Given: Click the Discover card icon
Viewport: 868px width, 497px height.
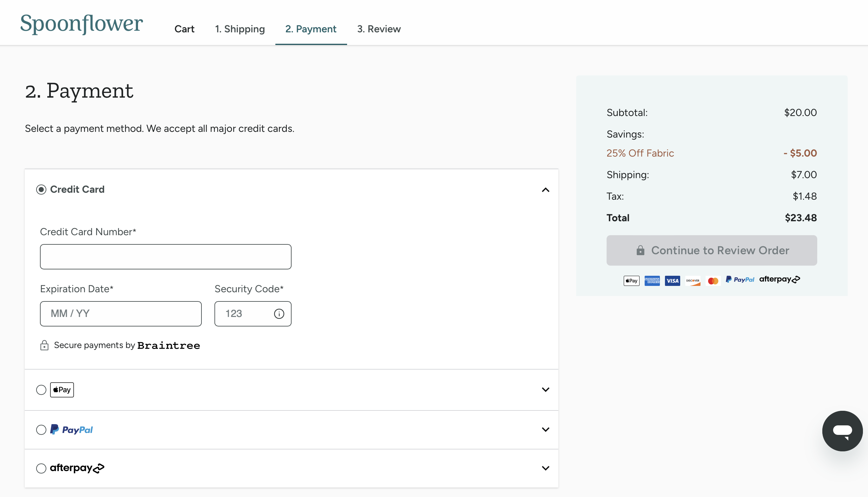Looking at the screenshot, I should [693, 281].
